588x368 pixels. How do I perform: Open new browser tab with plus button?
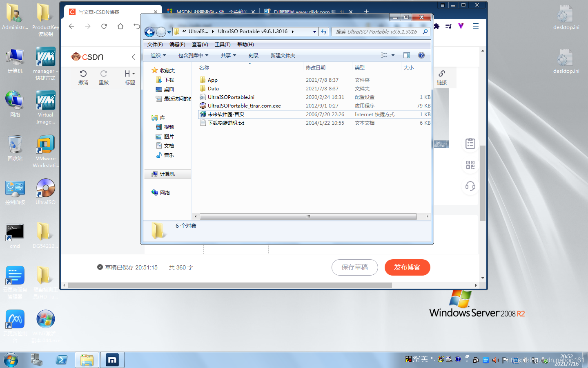point(366,12)
